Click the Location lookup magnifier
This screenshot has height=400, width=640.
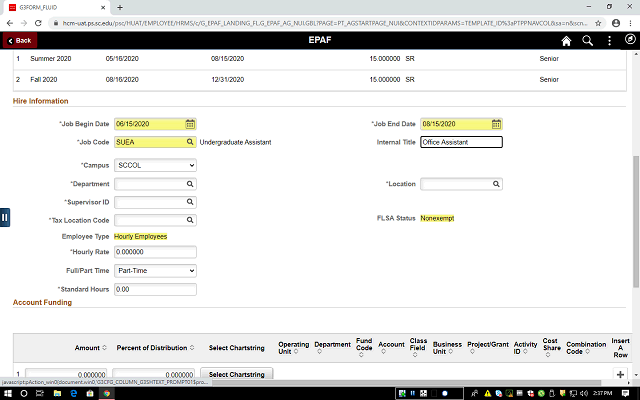tap(496, 184)
